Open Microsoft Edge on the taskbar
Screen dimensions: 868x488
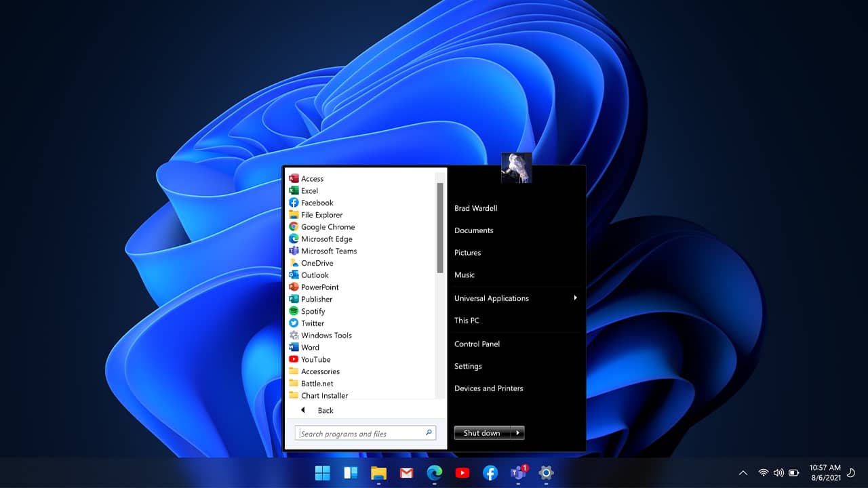(435, 472)
